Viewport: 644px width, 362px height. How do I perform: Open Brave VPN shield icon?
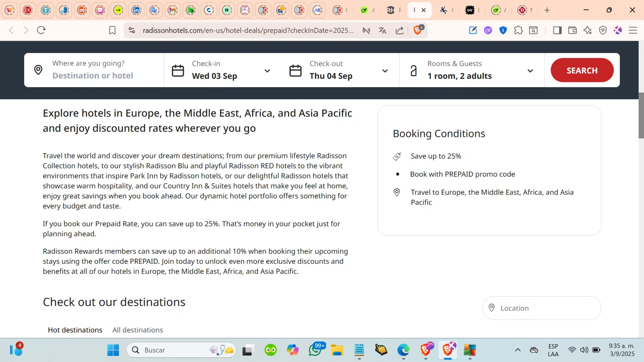[x=603, y=30]
